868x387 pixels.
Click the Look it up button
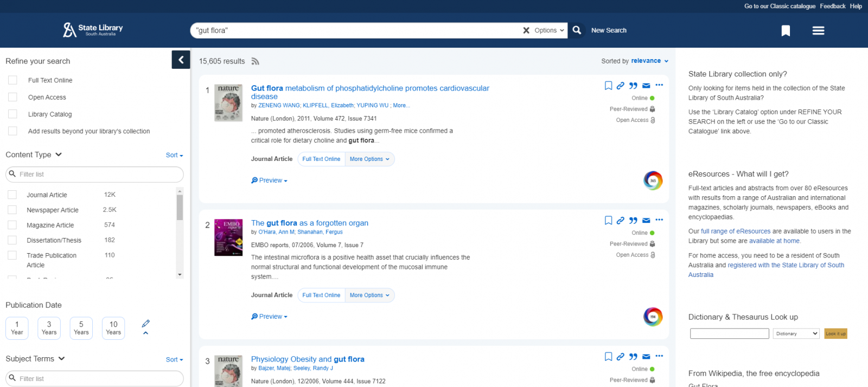click(x=835, y=333)
